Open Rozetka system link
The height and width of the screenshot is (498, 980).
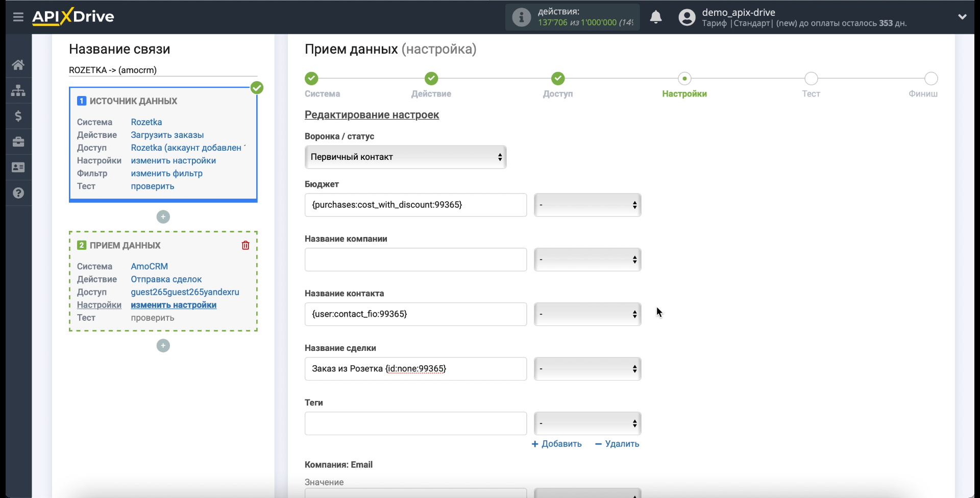[146, 122]
